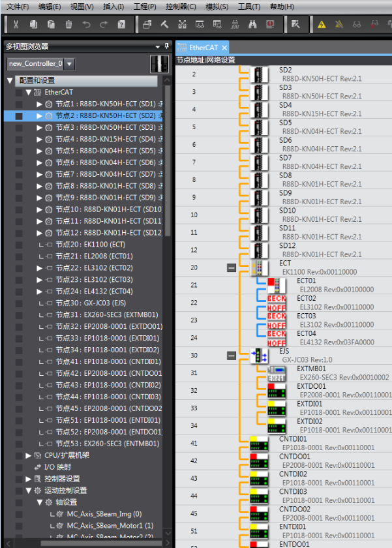Click the Delete trash can icon

click(68, 25)
